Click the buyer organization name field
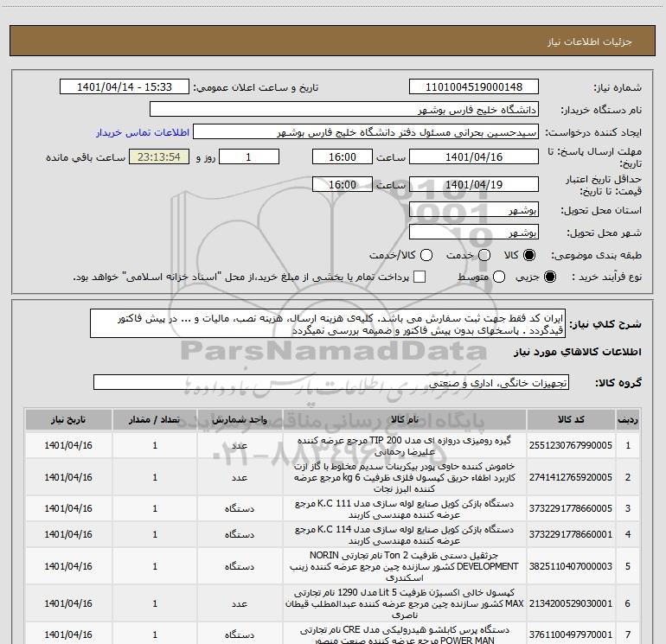Screen dimensions: 666x644 tap(344, 110)
